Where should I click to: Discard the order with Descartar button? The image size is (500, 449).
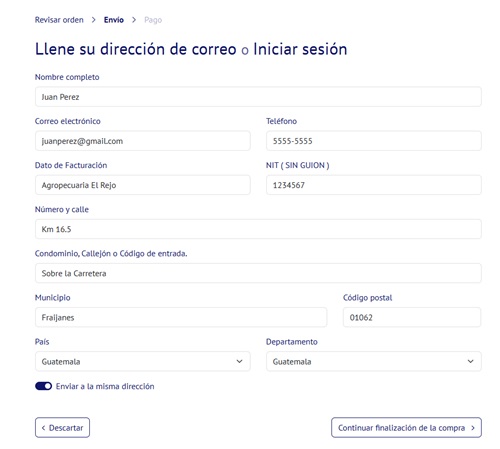click(x=62, y=428)
